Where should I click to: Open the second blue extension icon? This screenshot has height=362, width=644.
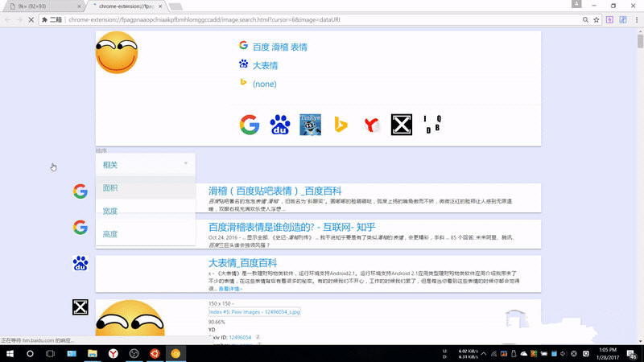[623, 19]
